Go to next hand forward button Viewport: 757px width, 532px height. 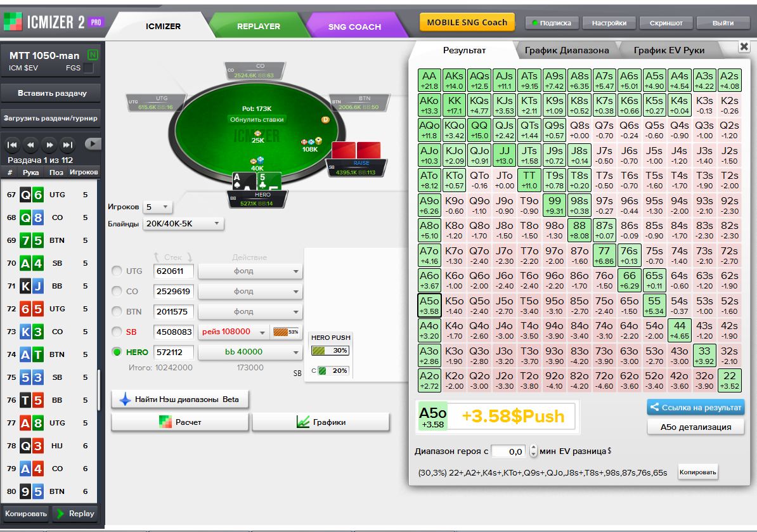pos(49,145)
